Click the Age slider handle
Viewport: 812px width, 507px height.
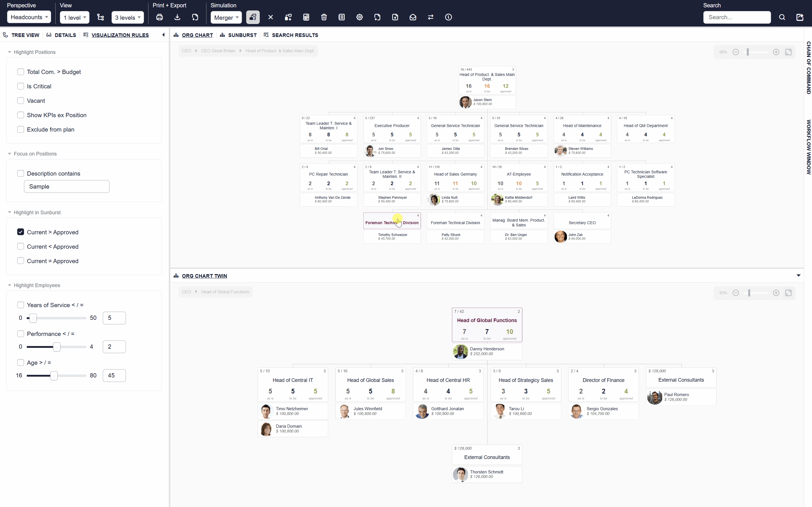(54, 375)
